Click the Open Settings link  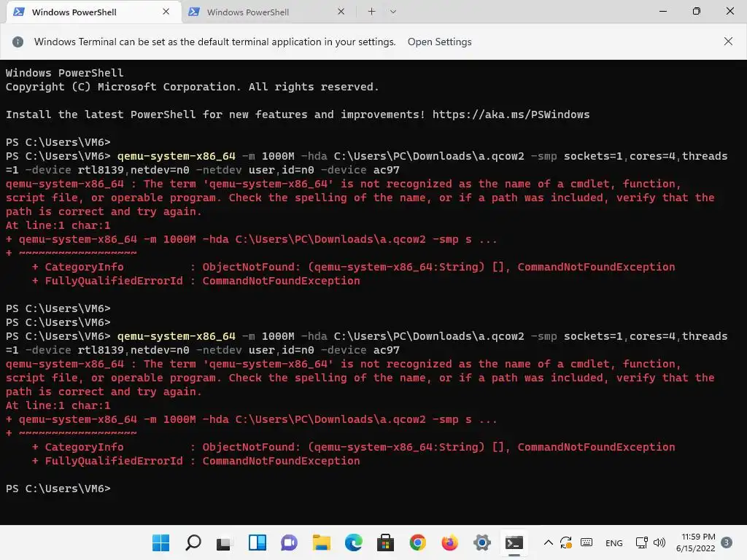coord(439,42)
